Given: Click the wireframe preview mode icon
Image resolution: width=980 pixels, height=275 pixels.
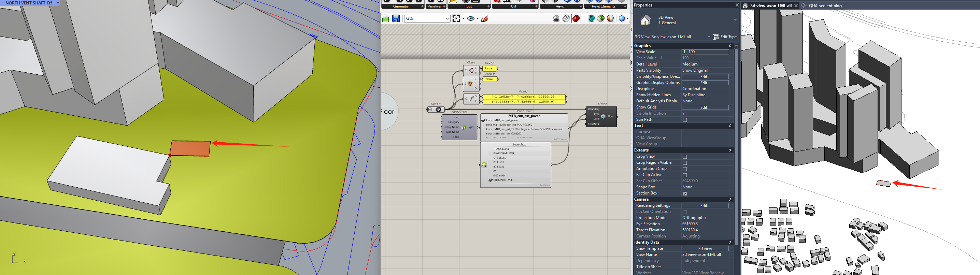Looking at the screenshot, I should pyautogui.click(x=567, y=19).
